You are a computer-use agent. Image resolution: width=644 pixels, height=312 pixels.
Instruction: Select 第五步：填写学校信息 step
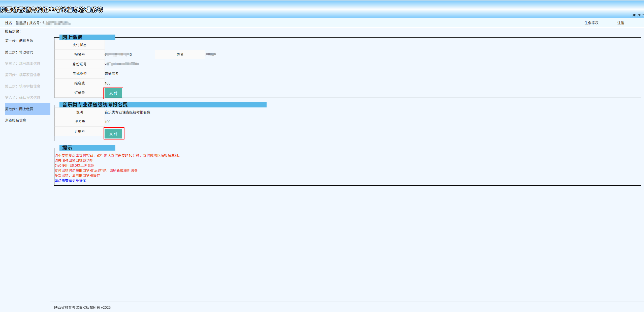click(x=23, y=86)
